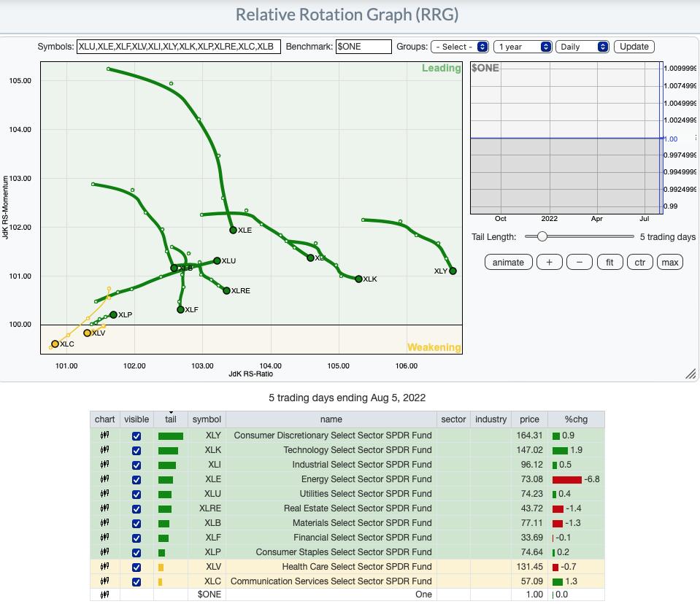Click chart icon for XLV row

(104, 567)
